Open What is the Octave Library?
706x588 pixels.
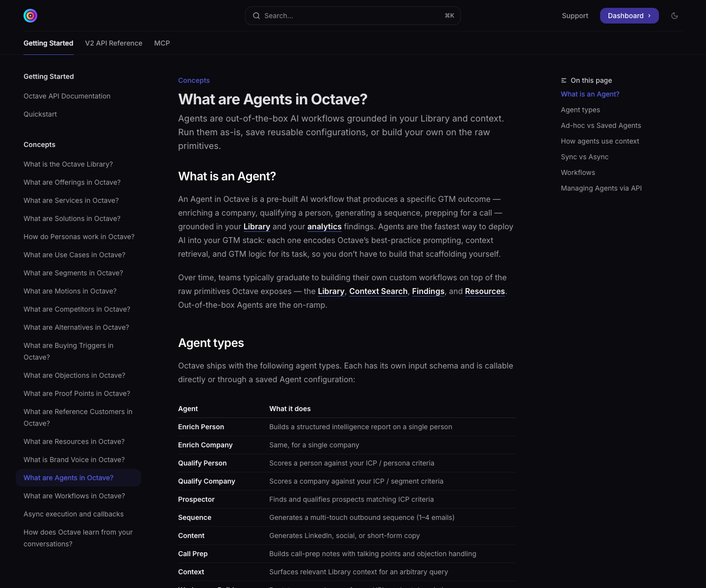pos(68,164)
